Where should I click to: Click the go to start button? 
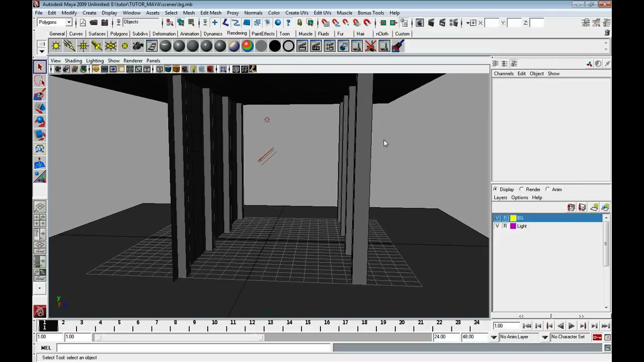click(x=527, y=326)
